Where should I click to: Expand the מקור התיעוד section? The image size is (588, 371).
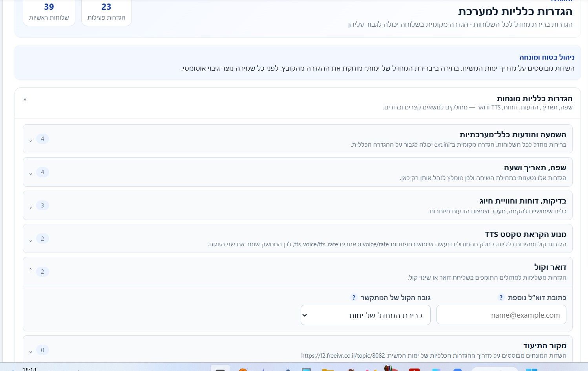pyautogui.click(x=298, y=350)
